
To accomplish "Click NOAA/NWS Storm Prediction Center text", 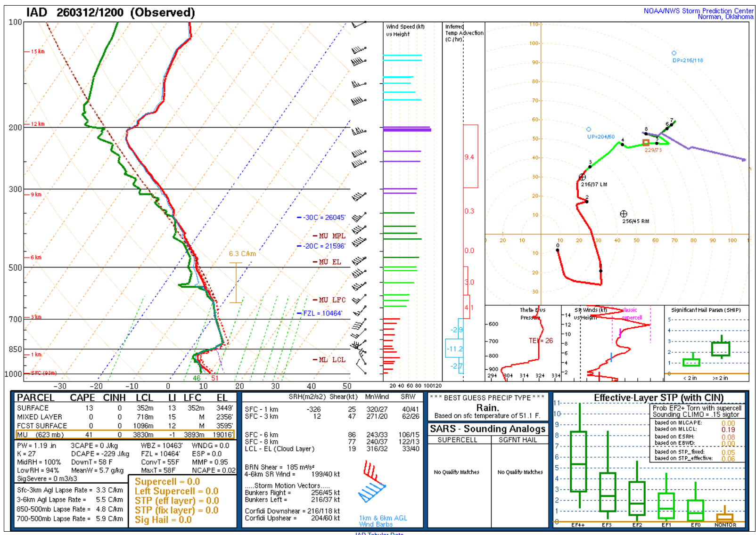I will pos(698,11).
